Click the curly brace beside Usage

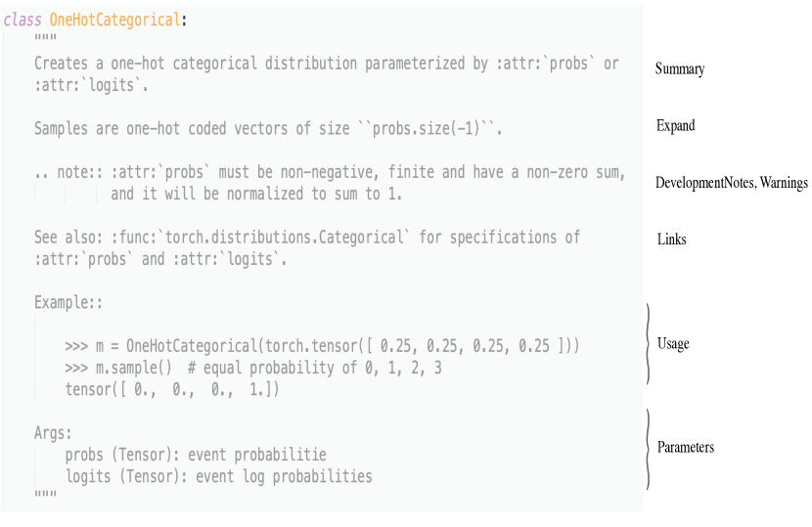[648, 344]
